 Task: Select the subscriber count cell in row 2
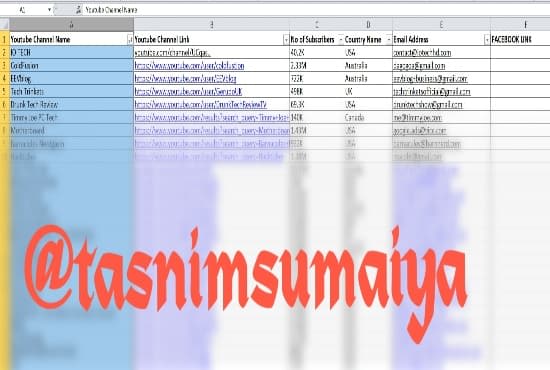(316, 52)
